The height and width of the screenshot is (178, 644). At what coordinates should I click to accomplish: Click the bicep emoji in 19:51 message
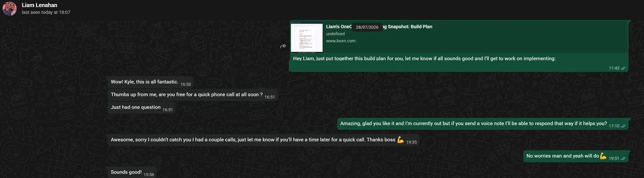point(603,156)
